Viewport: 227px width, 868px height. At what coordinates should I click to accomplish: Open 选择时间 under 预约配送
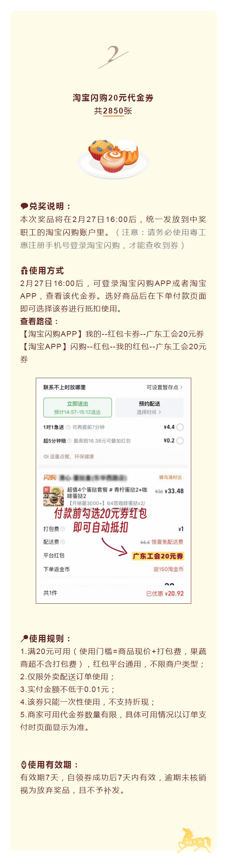pyautogui.click(x=149, y=412)
